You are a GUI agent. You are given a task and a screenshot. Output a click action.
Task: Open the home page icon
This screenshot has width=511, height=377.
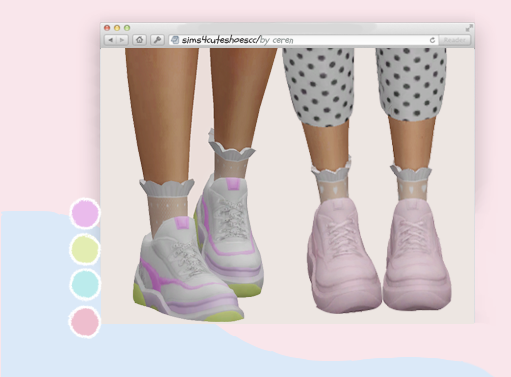click(x=139, y=40)
